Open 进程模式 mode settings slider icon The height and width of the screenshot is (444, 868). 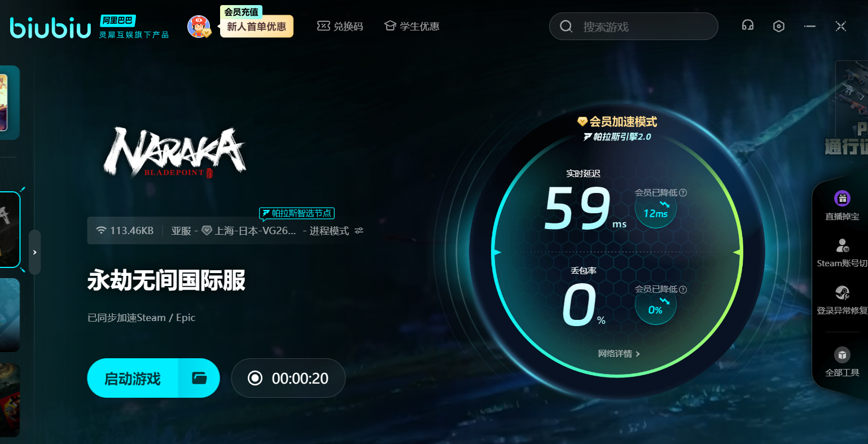[359, 231]
